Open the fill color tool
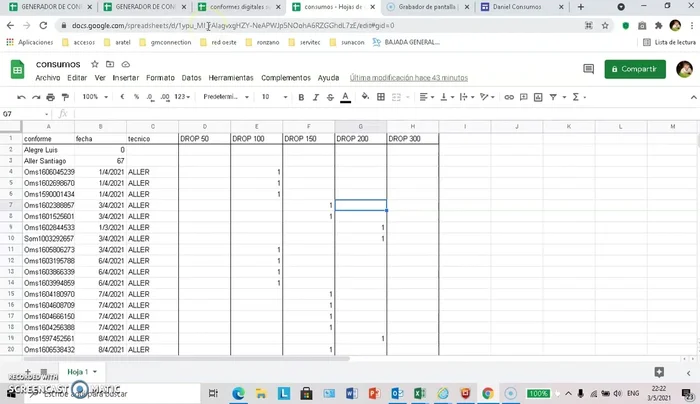Image resolution: width=700 pixels, height=404 pixels. (x=366, y=97)
